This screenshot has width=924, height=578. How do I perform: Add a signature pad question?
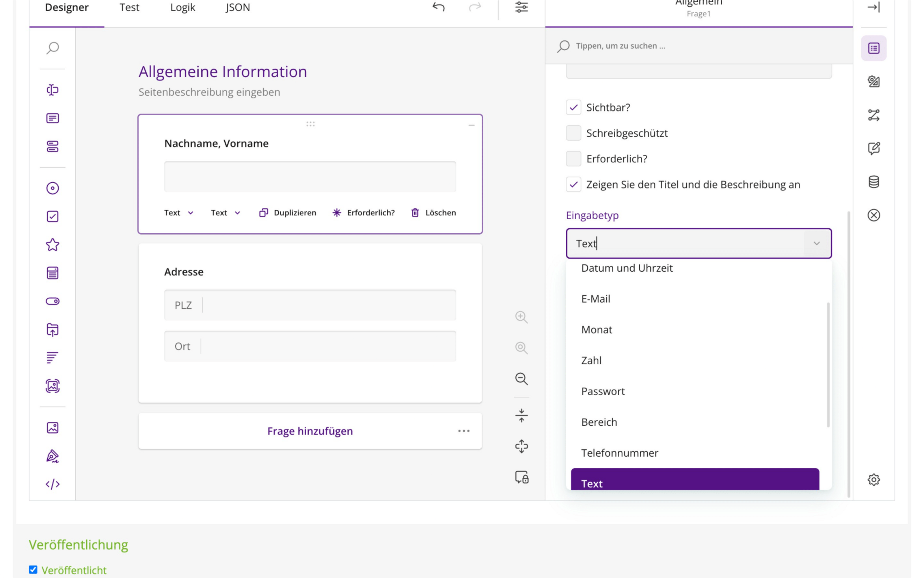53,456
